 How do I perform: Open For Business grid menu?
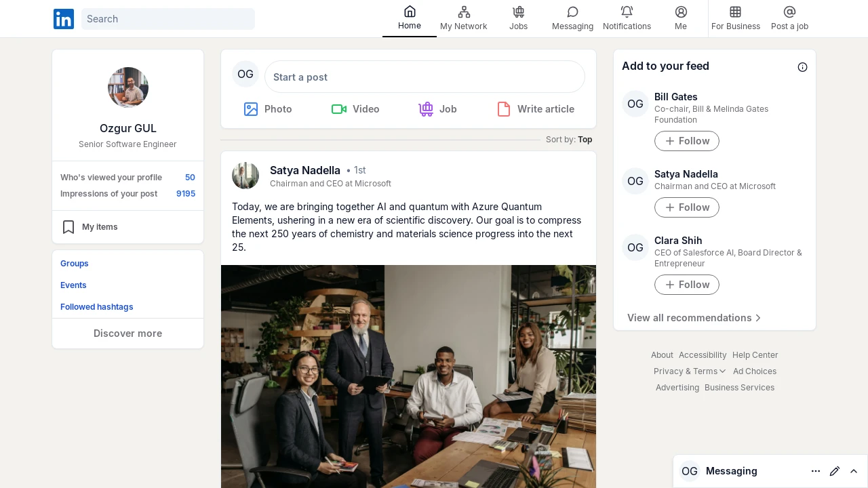pos(735,18)
